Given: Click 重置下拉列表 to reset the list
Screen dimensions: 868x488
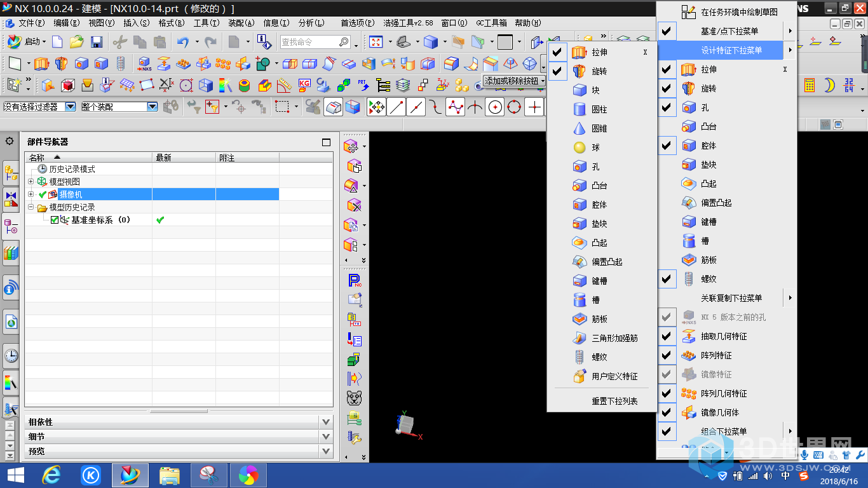Looking at the screenshot, I should click(x=614, y=401).
